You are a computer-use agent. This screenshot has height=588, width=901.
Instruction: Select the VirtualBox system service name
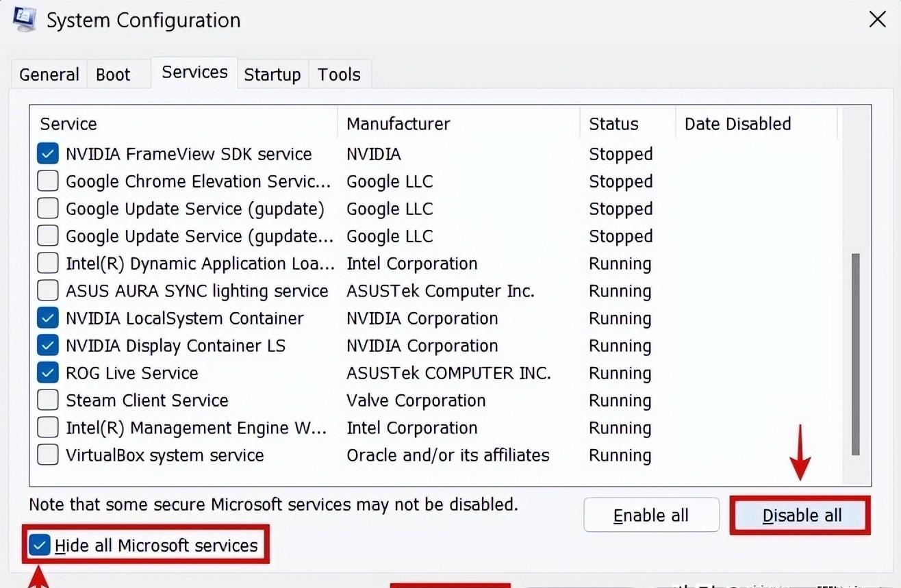165,455
